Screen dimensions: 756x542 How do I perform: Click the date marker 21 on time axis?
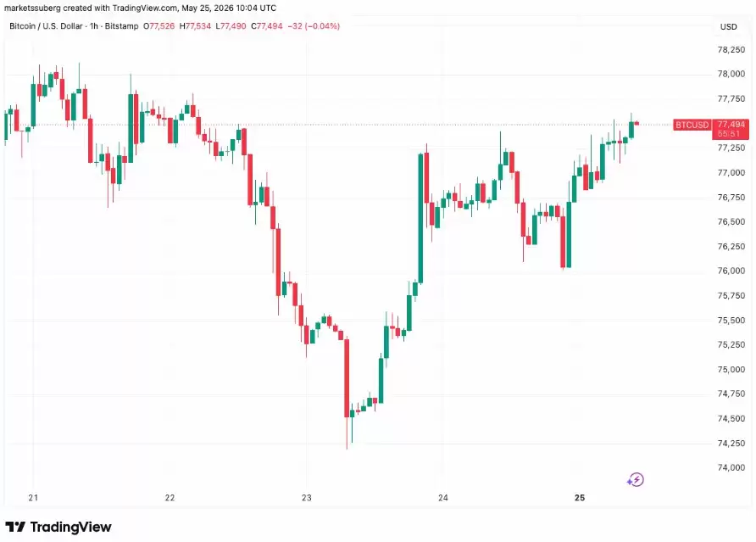click(33, 498)
